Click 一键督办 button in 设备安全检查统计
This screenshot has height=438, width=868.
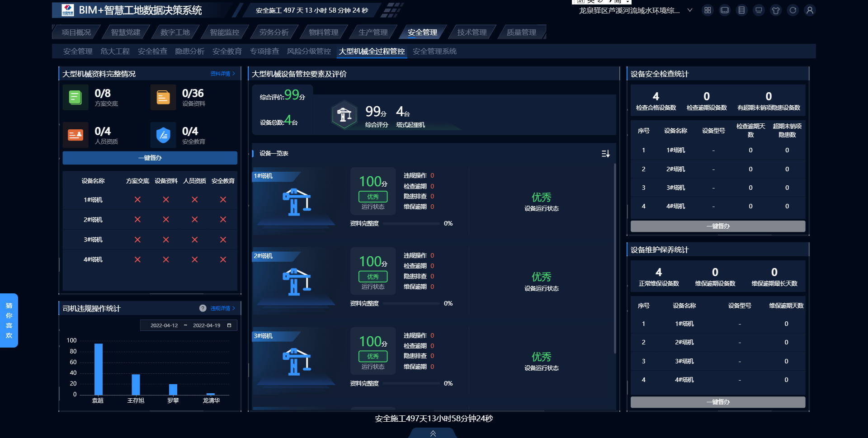tap(717, 226)
